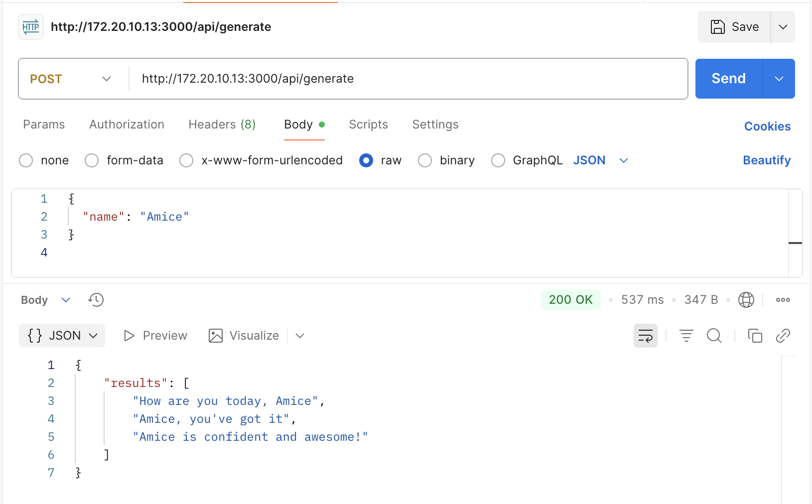812x504 pixels.
Task: Open the response filter icon
Action: (686, 336)
